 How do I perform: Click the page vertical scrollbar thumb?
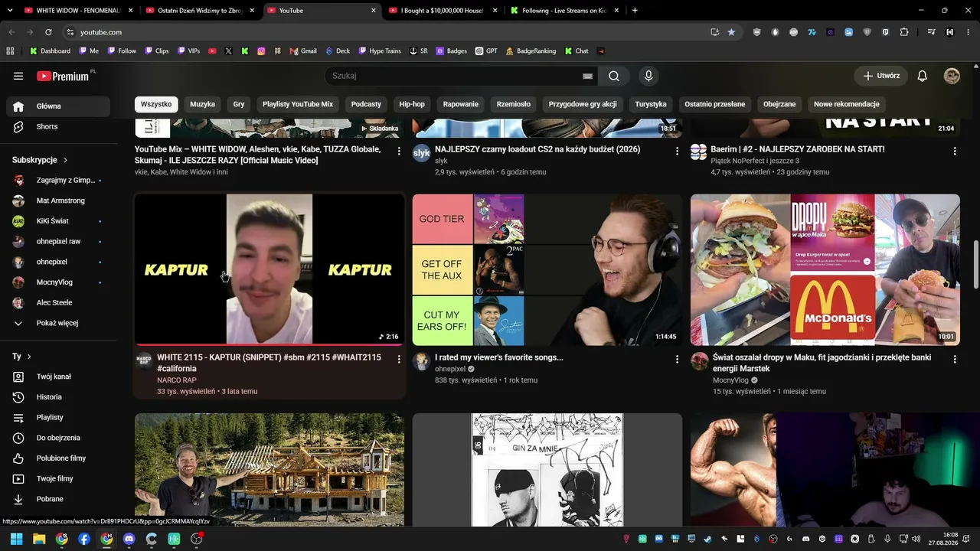(x=975, y=264)
